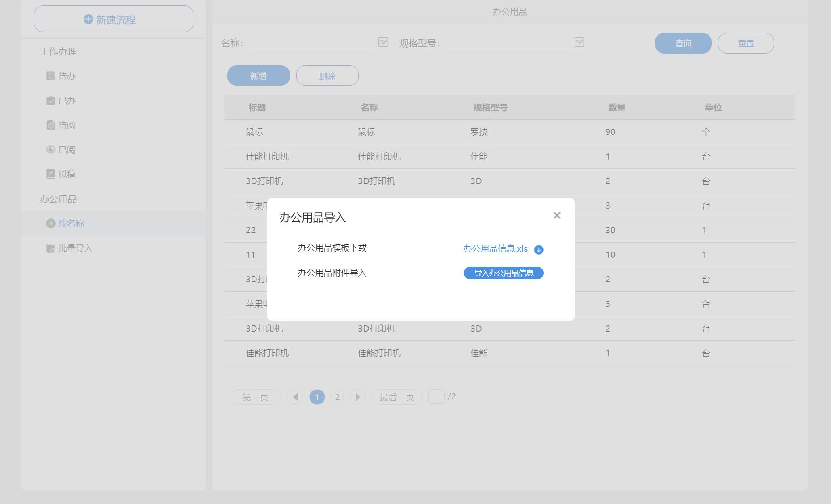Click the page number input box
The height and width of the screenshot is (504, 831).
coord(436,396)
